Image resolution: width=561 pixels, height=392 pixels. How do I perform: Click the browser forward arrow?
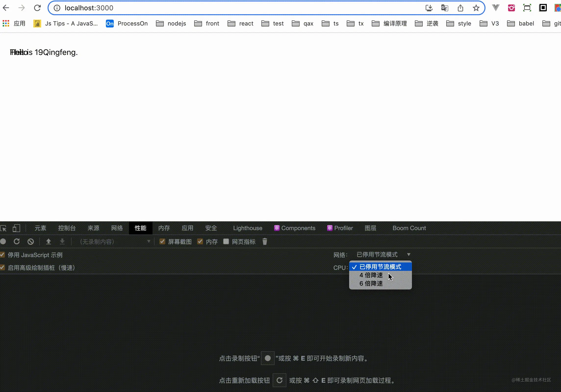click(22, 8)
